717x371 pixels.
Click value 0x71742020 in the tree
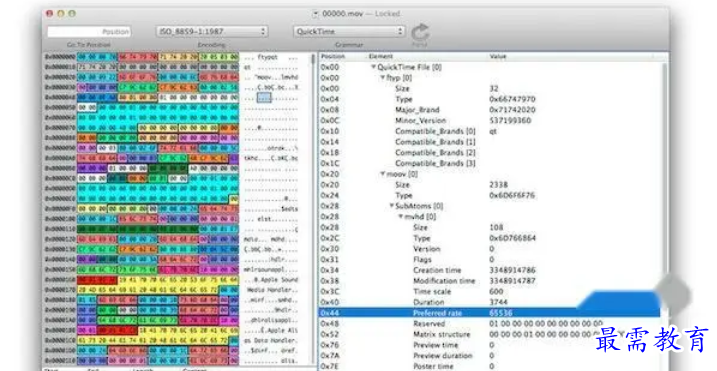(x=512, y=110)
